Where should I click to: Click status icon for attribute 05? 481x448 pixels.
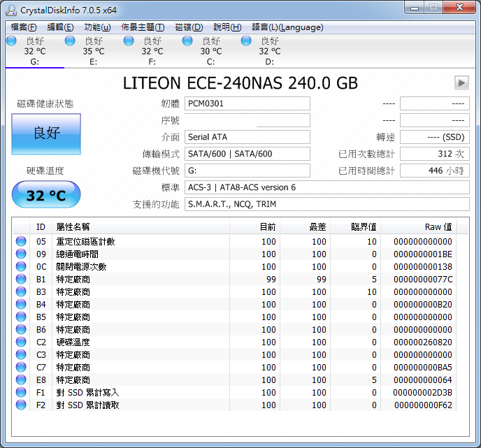point(21,241)
